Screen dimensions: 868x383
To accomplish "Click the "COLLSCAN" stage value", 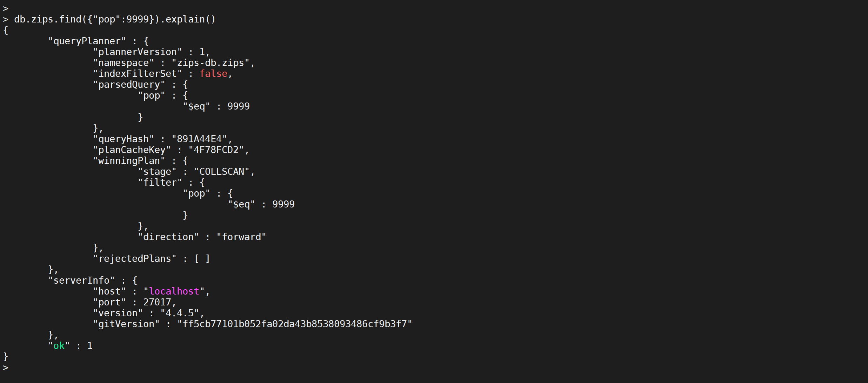I will tap(222, 172).
